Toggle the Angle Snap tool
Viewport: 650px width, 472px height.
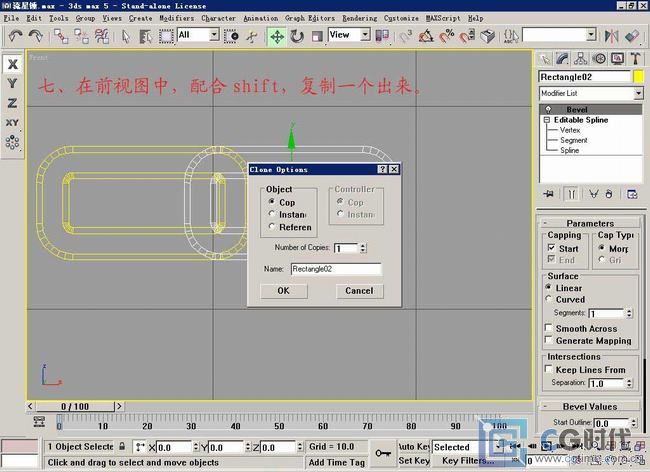(x=426, y=36)
